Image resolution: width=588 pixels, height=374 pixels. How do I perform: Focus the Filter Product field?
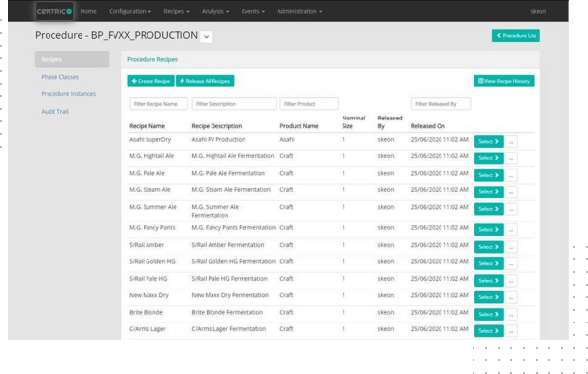pos(309,104)
